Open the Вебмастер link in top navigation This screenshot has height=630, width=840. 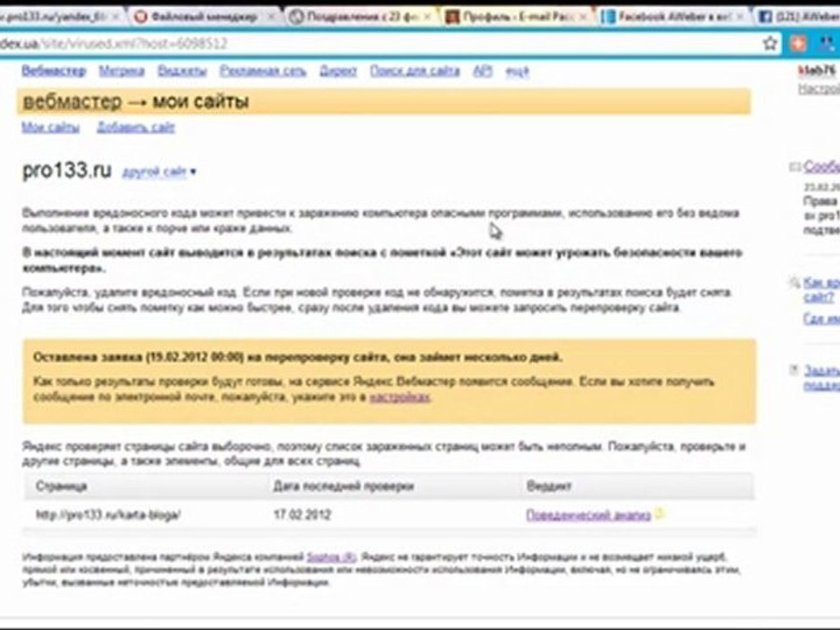point(53,71)
